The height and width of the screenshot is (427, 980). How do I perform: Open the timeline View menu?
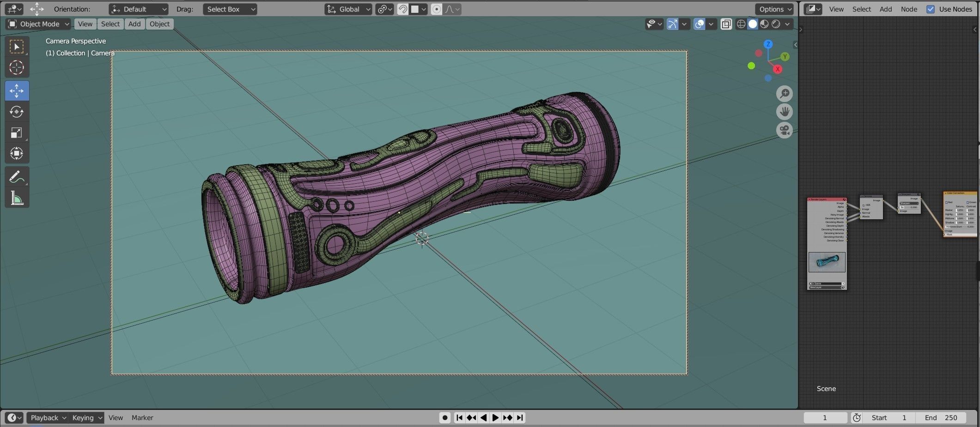coord(116,417)
